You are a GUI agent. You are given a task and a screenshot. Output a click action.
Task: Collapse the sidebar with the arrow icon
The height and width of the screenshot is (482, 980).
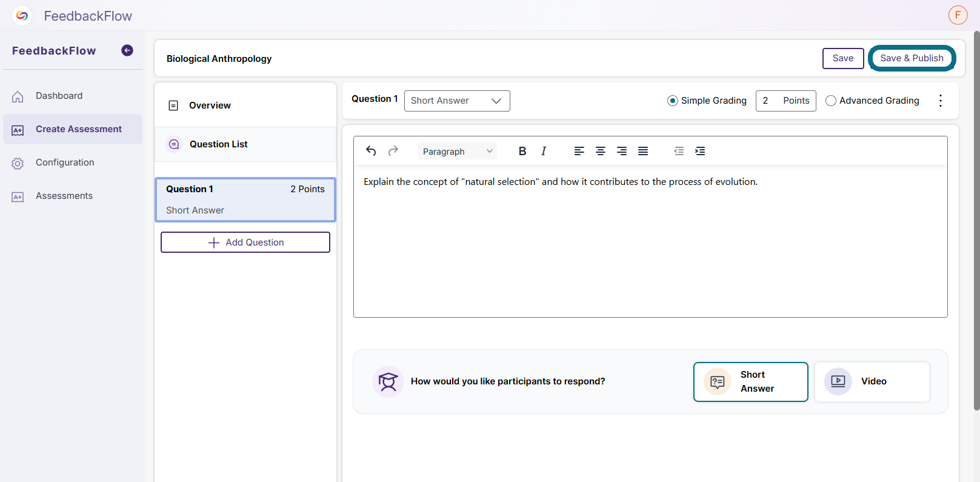coord(127,50)
